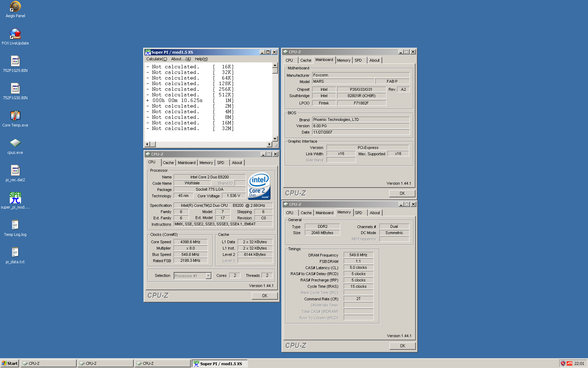Switch to first CPU-Z taskbar button
588x368 pixels.
pos(48,363)
